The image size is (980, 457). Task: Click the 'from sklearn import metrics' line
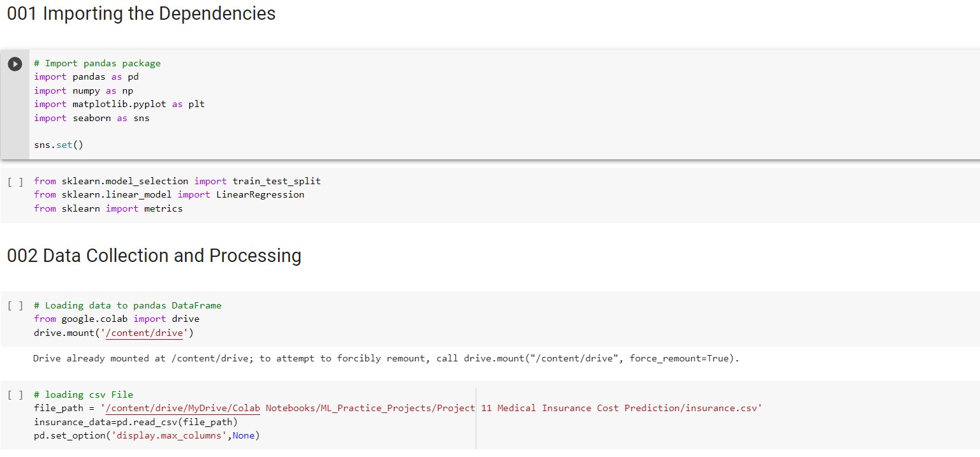coord(107,208)
